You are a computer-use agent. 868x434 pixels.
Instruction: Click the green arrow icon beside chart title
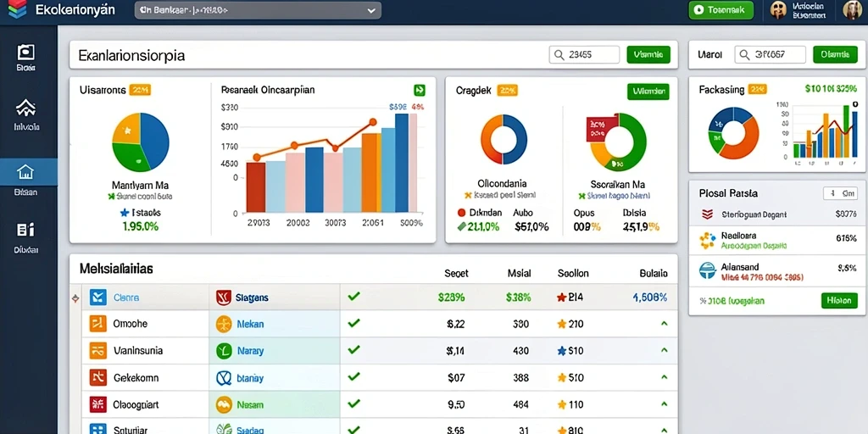pyautogui.click(x=419, y=90)
